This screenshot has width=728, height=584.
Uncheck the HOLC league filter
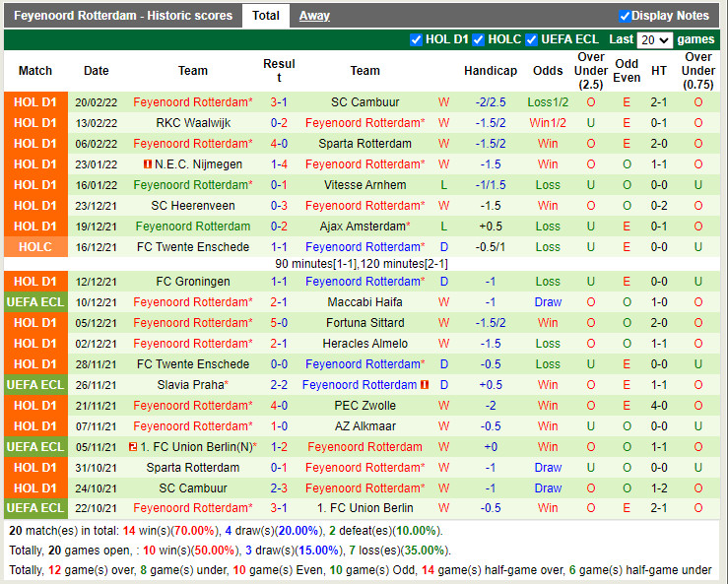point(478,40)
